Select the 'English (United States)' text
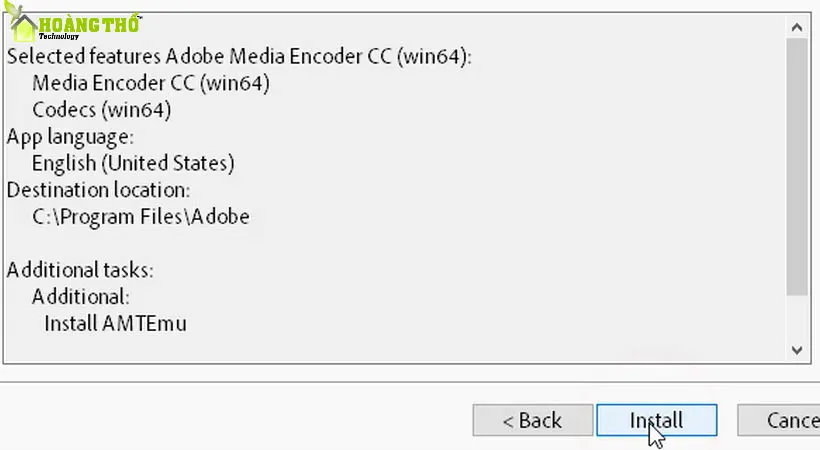820x450 pixels. click(x=133, y=162)
